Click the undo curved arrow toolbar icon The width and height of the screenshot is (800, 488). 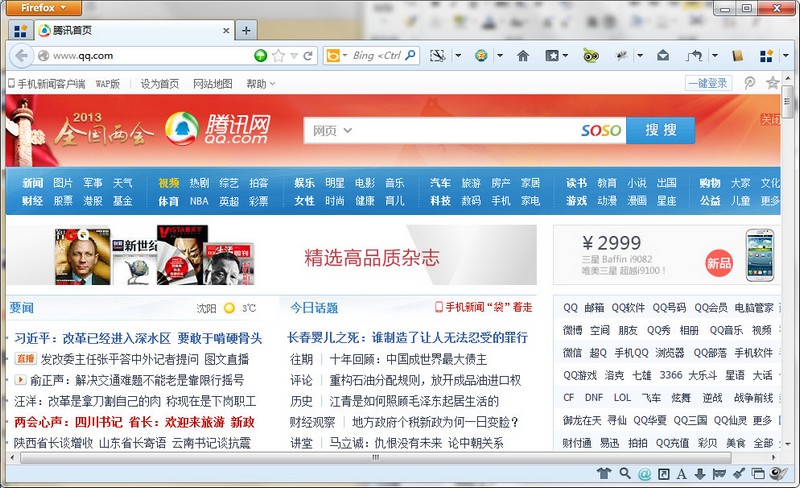click(x=694, y=56)
